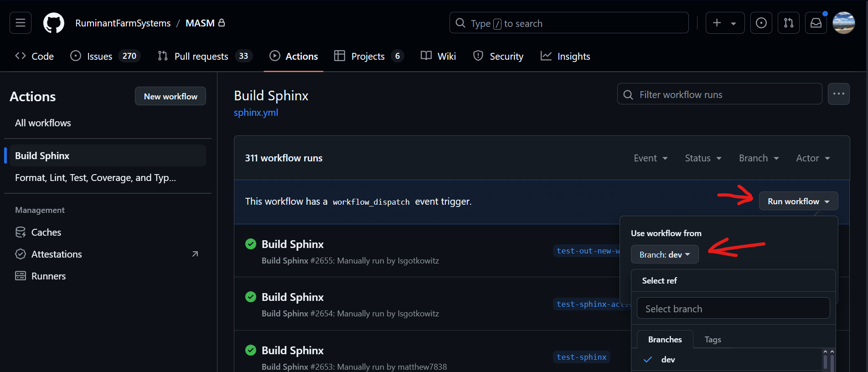Click the Caches database icon

21,232
